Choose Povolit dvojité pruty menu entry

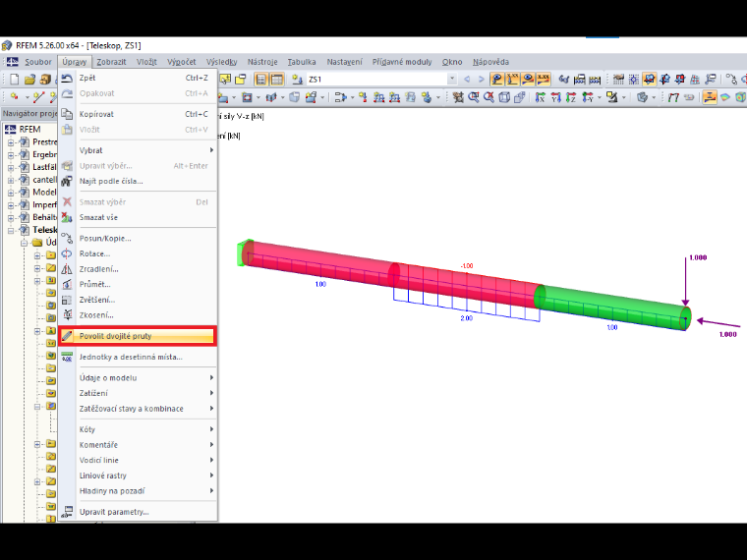click(138, 336)
